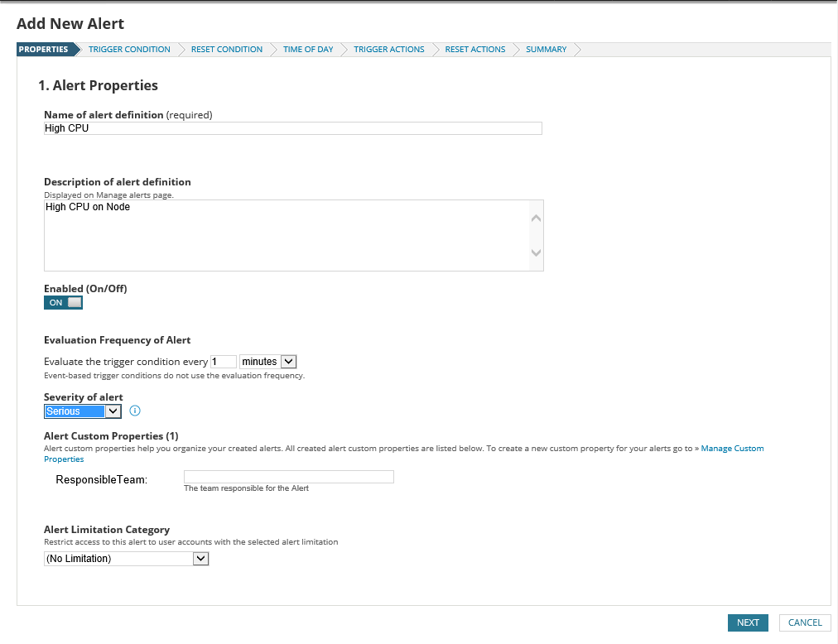Open the Time of Day step
Screen dimensions: 838x644
pyautogui.click(x=308, y=50)
